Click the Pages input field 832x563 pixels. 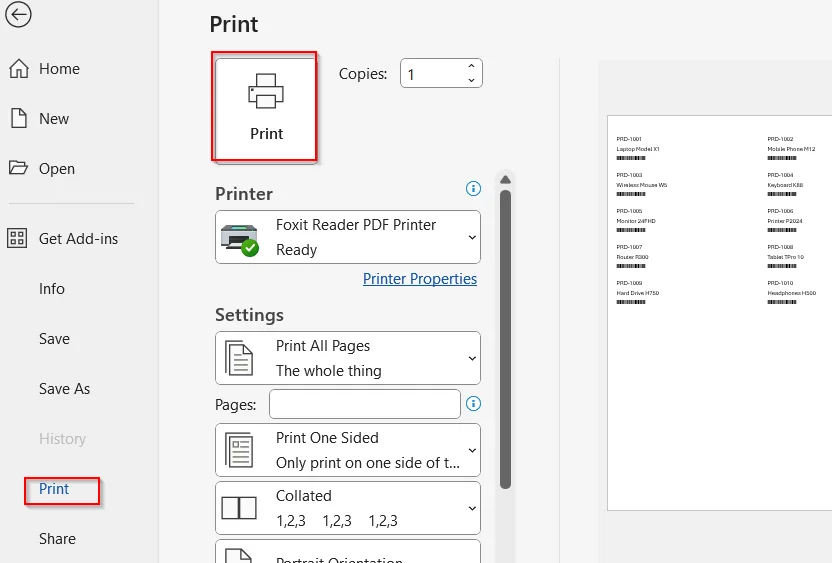[365, 404]
